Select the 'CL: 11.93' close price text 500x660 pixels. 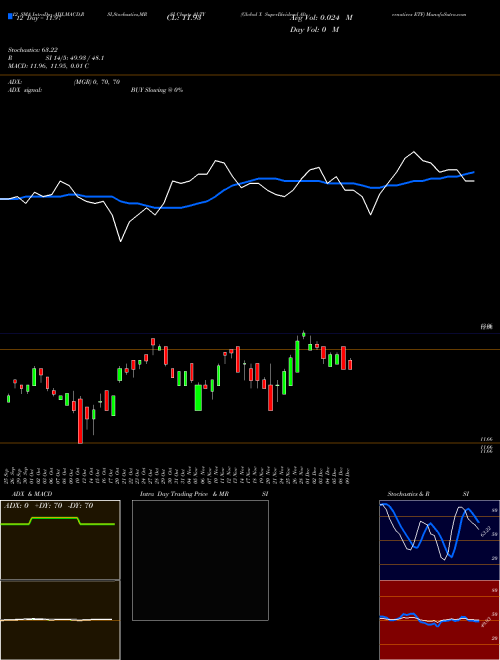(x=184, y=18)
